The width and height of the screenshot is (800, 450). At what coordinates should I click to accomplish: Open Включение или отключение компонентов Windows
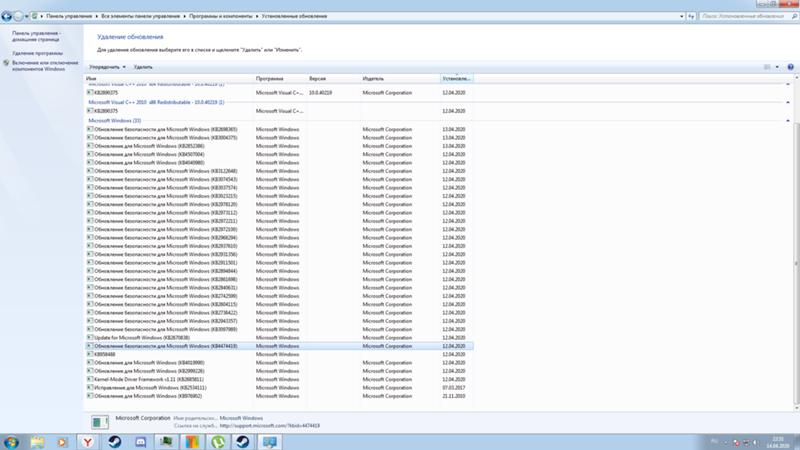click(x=45, y=66)
